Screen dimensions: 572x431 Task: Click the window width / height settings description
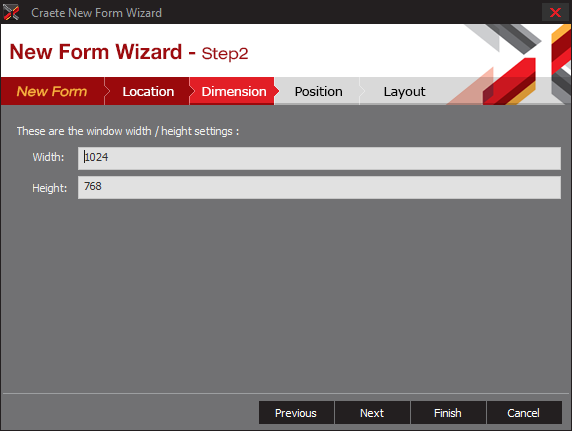pos(128,131)
